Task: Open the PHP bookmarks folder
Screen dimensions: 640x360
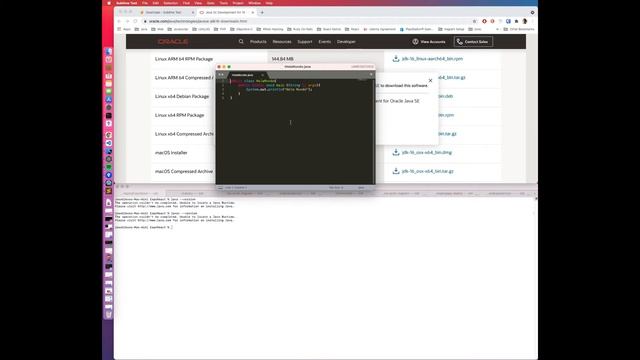Action: (220, 29)
